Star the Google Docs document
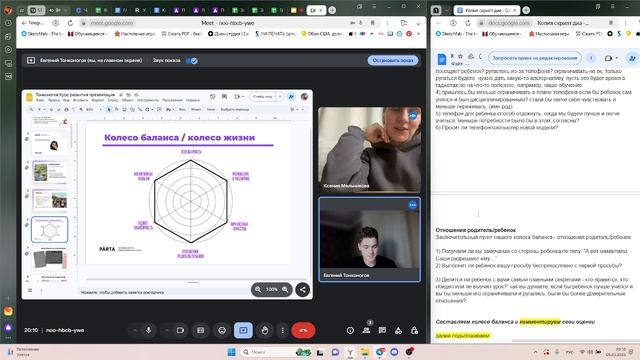The height and width of the screenshot is (360, 640). pos(460,56)
